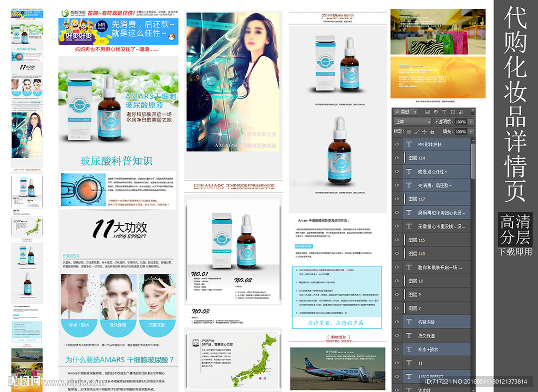
Task: Click the T icon of 持久保湿 layer
Action: [x=409, y=335]
